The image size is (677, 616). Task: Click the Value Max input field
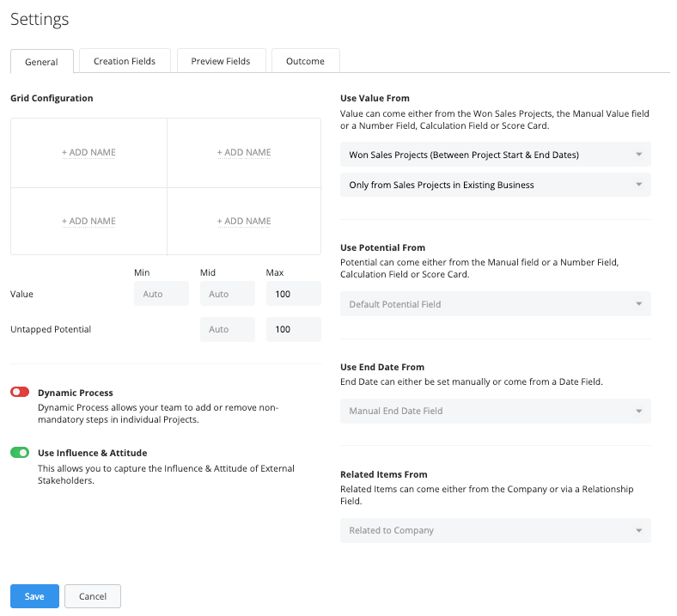(x=293, y=294)
